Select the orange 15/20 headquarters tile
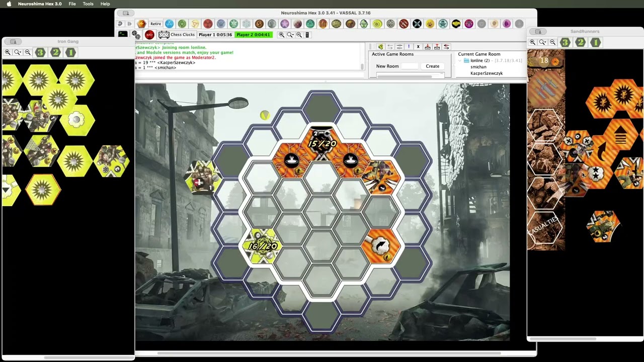Image resolution: width=644 pixels, height=362 pixels. pos(322,143)
